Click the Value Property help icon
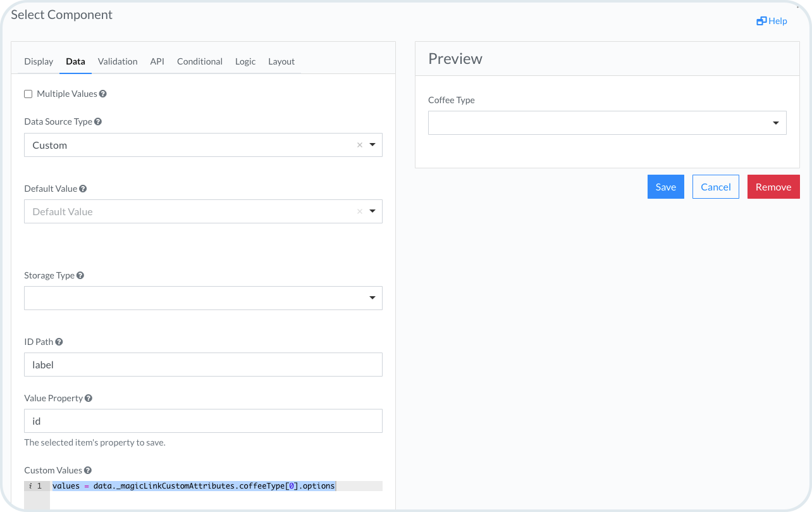Viewport: 812px width, 512px height. [x=89, y=399]
